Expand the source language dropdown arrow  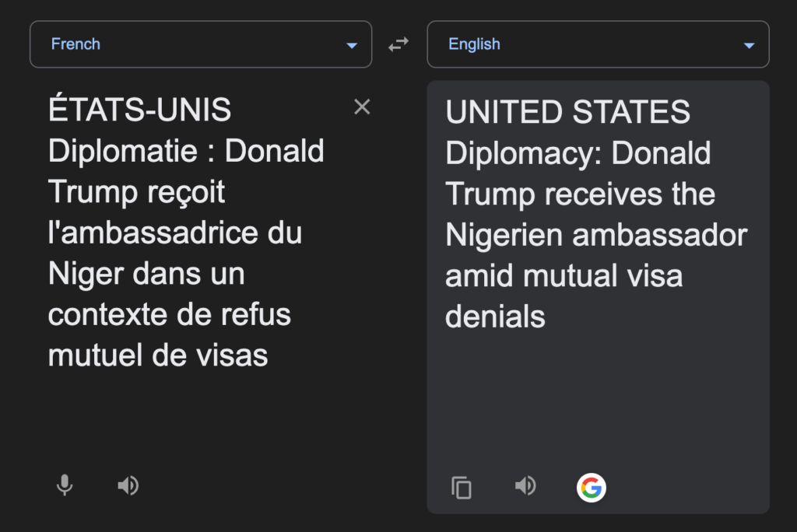(352, 45)
